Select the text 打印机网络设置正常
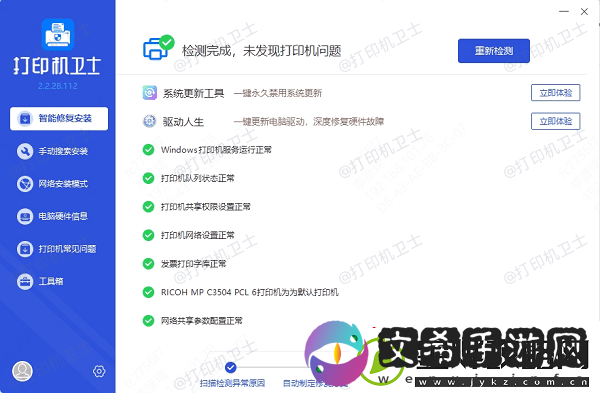The height and width of the screenshot is (393, 600). pos(198,235)
